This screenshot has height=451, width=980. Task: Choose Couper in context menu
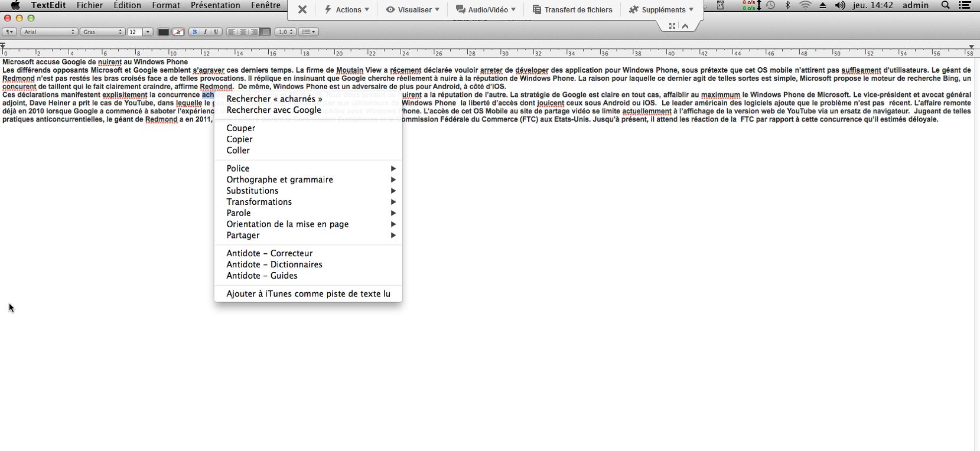(308, 128)
